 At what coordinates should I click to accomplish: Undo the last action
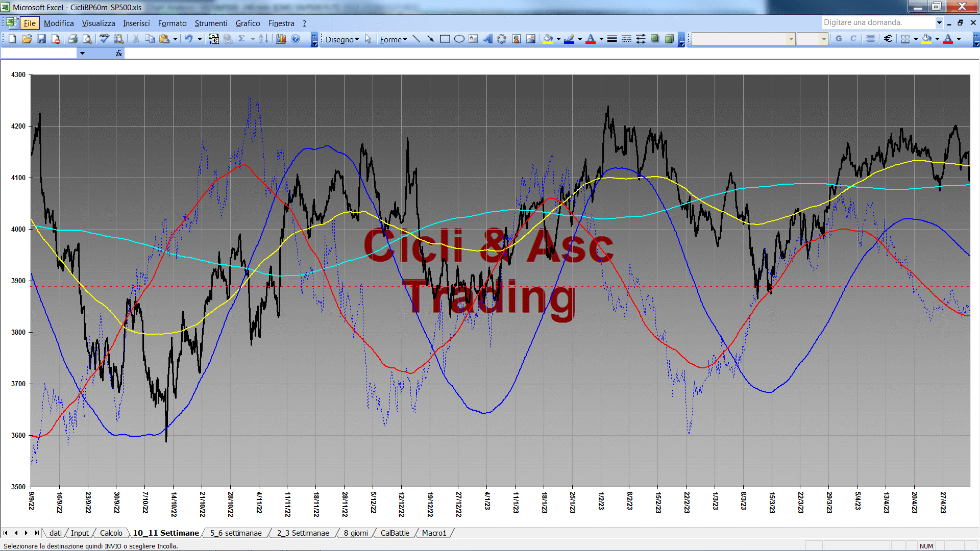(x=189, y=39)
